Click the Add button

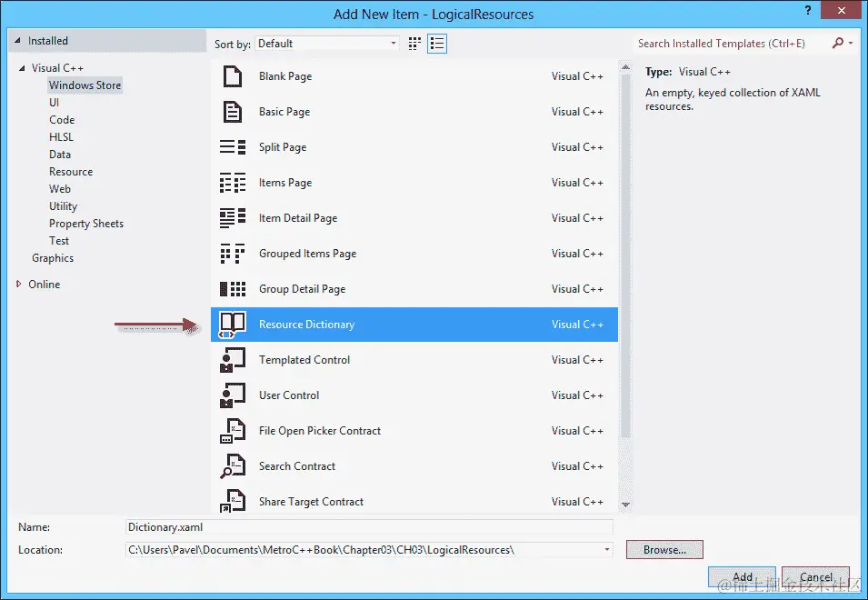742,576
